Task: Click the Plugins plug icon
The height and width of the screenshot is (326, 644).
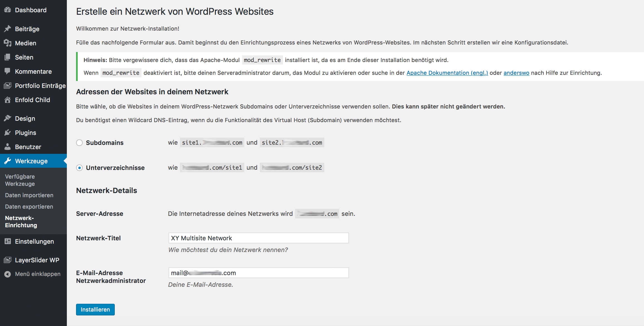Action: pyautogui.click(x=8, y=132)
